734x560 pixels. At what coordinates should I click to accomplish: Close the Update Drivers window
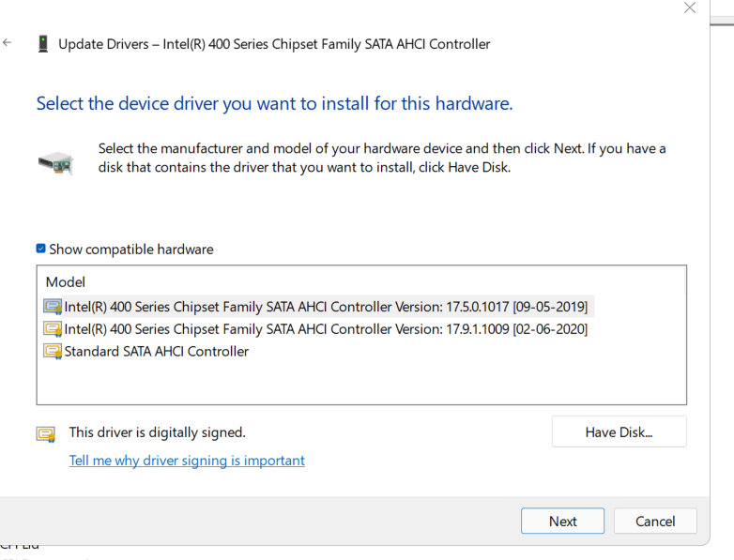pos(690,8)
